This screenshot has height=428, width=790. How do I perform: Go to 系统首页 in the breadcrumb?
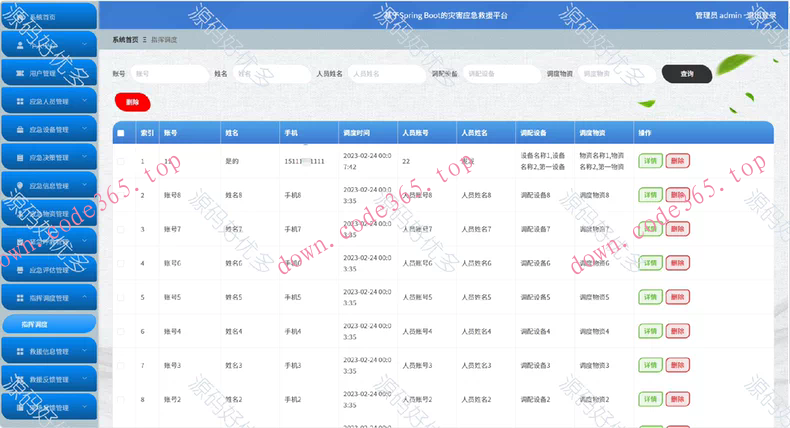[125, 39]
